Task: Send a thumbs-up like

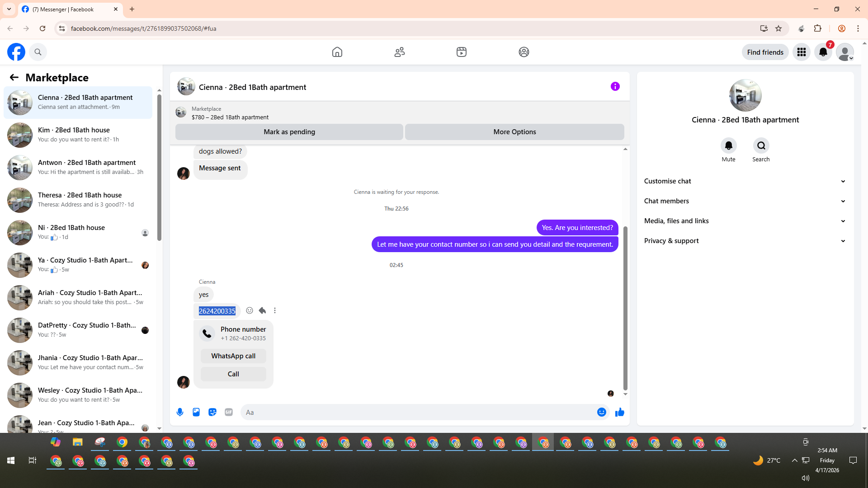Action: (620, 412)
